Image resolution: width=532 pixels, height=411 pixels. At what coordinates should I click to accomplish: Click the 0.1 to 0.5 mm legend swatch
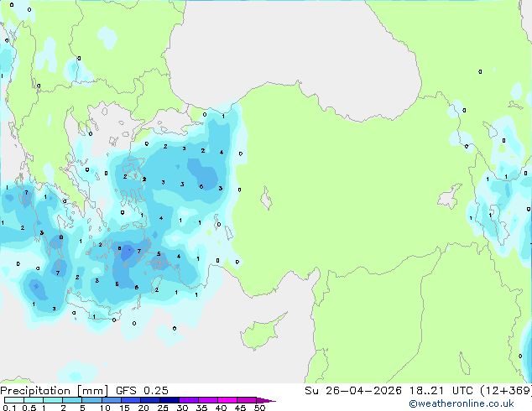point(14,400)
